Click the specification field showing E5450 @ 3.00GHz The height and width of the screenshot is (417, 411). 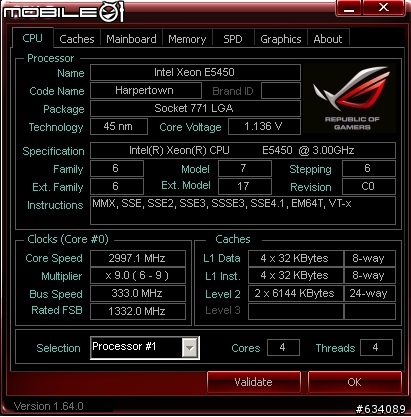click(243, 150)
